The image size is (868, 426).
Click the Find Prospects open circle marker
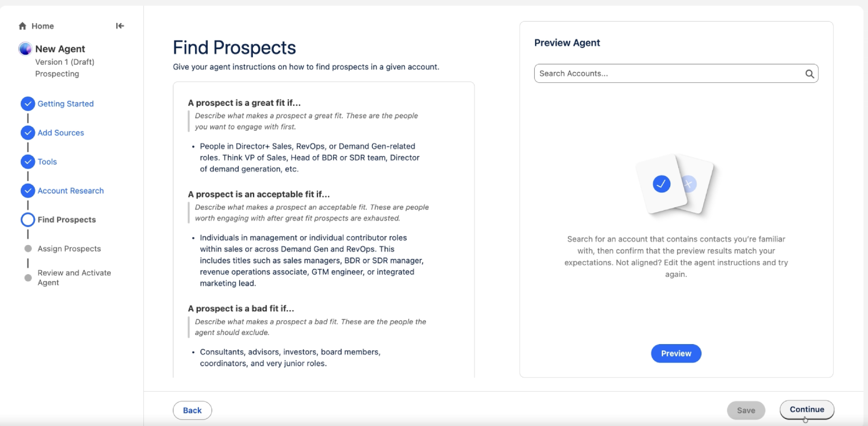pyautogui.click(x=28, y=220)
